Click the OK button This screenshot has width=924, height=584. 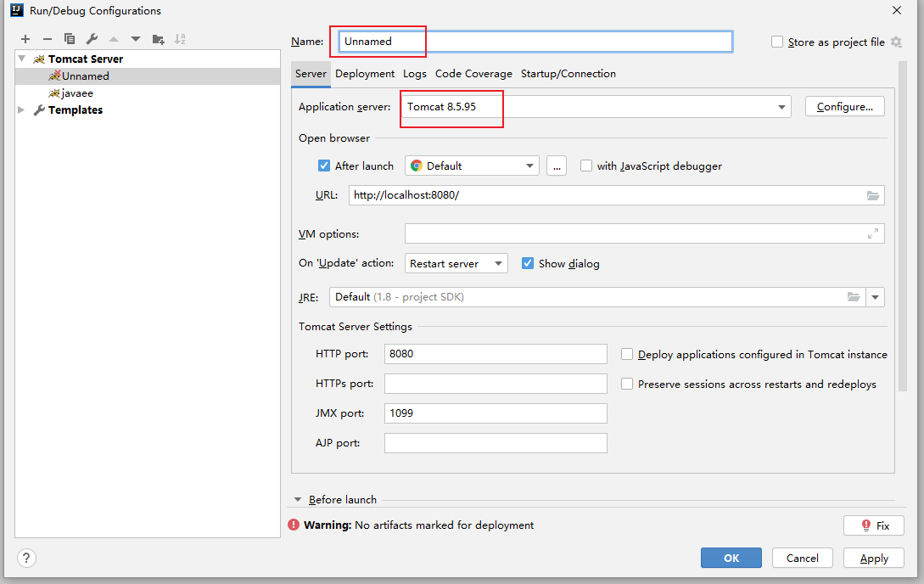coord(731,558)
